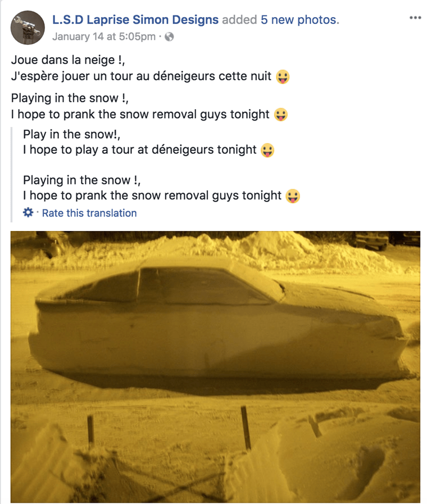Open the '5 new photos' album link
Image resolution: width=427 pixels, height=504 pixels.
300,20
